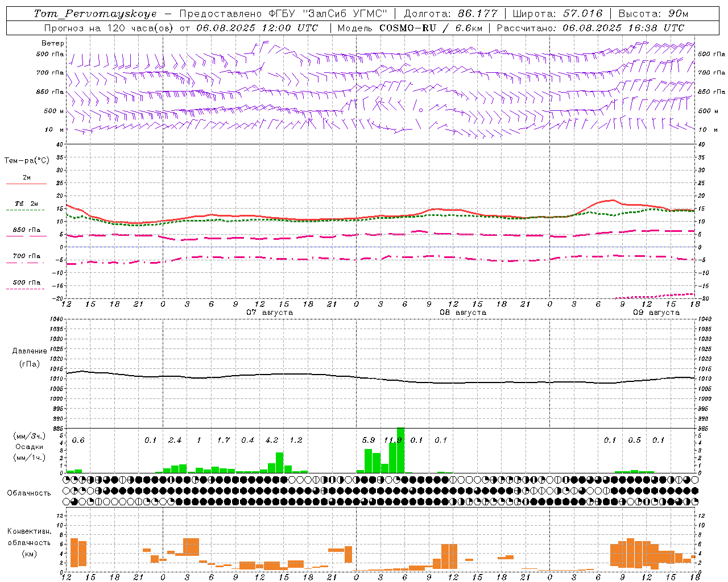Click the 2.4 precipitation value

point(175,440)
